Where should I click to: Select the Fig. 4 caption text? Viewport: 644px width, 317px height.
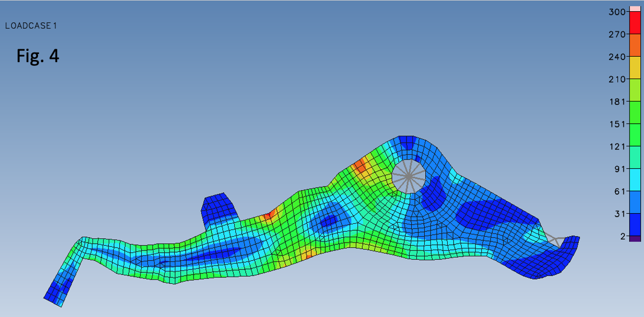(37, 56)
